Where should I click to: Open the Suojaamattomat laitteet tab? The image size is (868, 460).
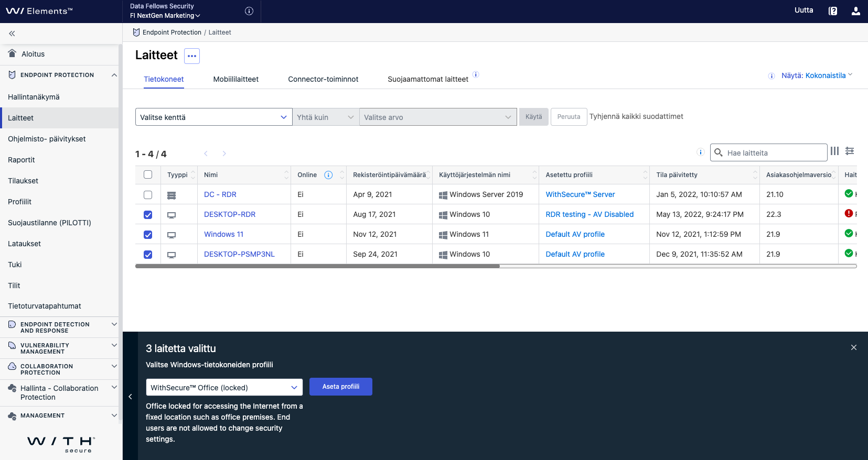pos(427,79)
